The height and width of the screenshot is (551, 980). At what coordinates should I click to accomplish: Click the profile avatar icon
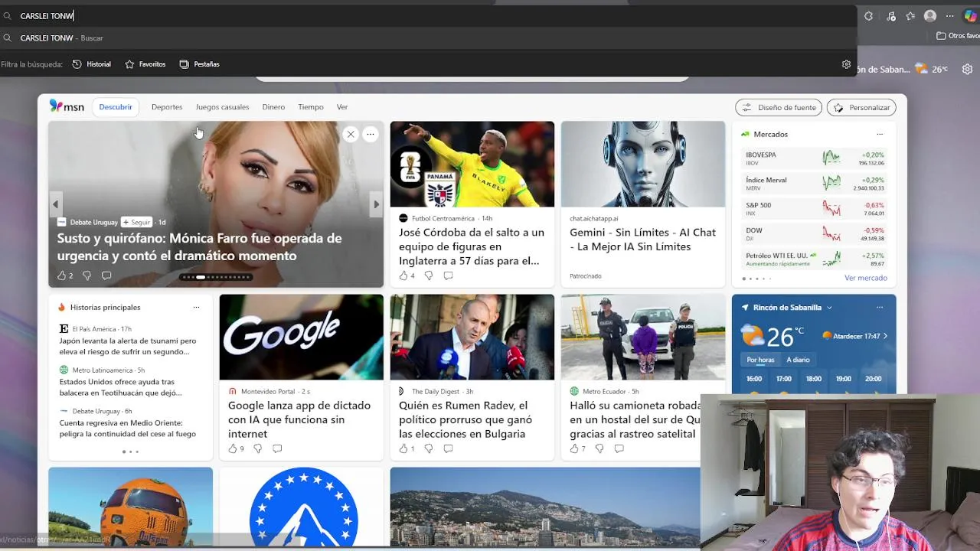(x=930, y=16)
